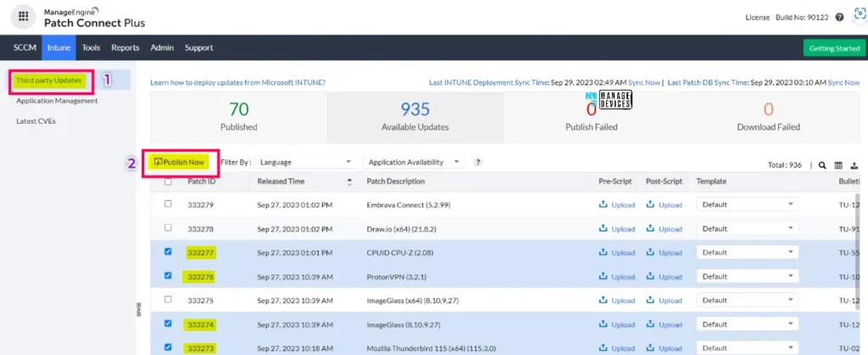
Task: Upload Post-Script for ImageGlass (x64)
Action: 665,301
